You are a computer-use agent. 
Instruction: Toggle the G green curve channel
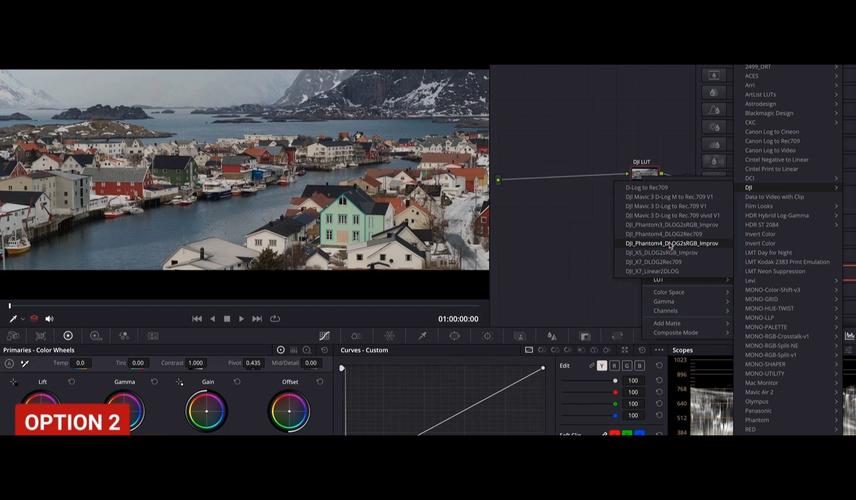coord(627,365)
